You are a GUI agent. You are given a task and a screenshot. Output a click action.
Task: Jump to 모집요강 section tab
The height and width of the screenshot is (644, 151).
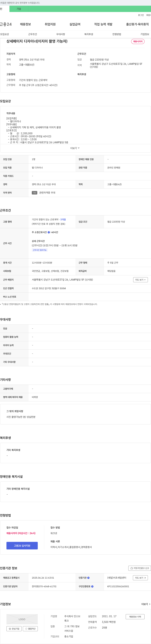click(5, 34)
